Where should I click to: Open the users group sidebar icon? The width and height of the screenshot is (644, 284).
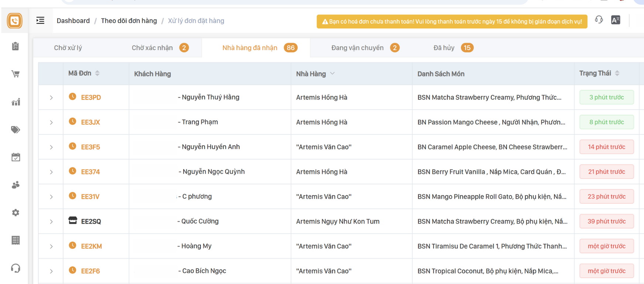(x=16, y=185)
